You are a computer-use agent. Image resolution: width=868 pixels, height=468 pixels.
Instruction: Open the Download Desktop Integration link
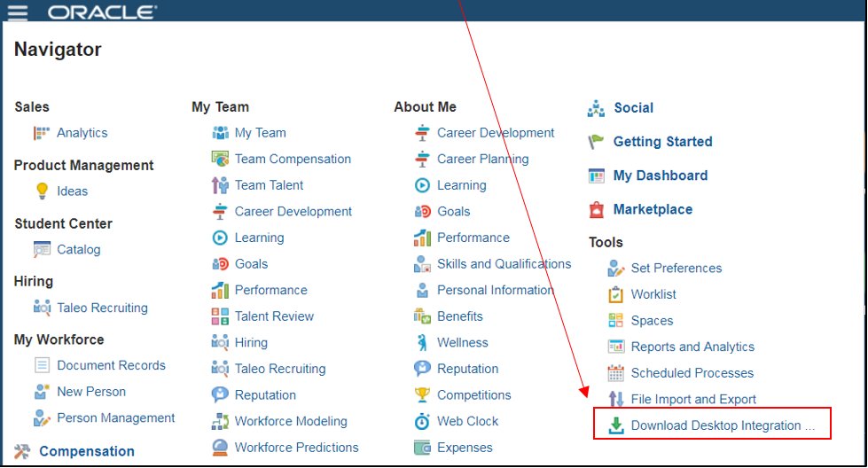coord(723,425)
